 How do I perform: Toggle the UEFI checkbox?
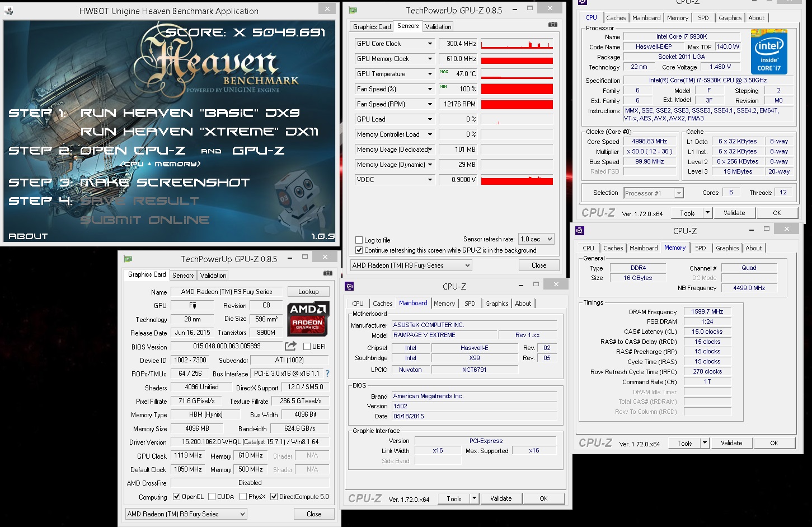(307, 347)
